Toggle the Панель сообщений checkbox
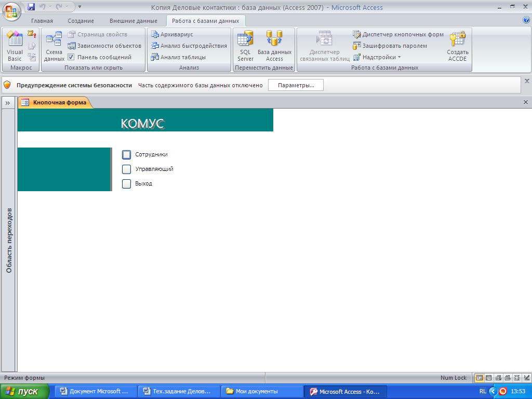Image resolution: width=532 pixels, height=399 pixels. pyautogui.click(x=71, y=57)
